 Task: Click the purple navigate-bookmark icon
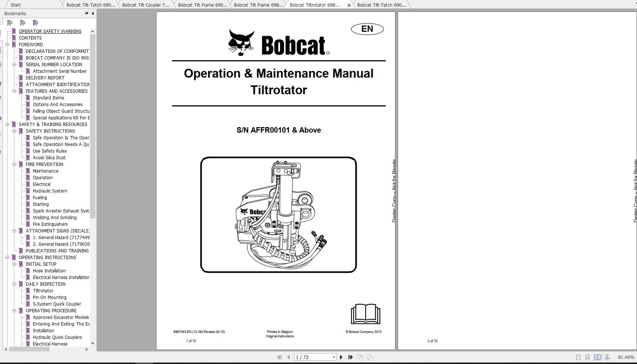point(36,23)
